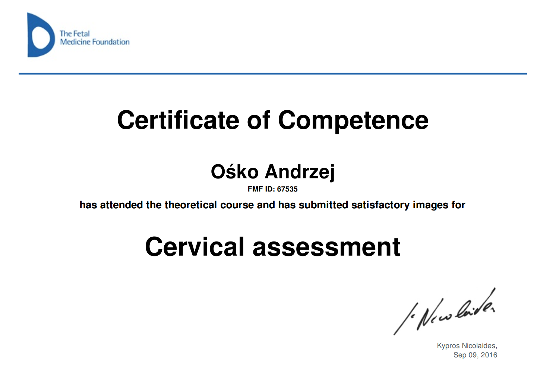This screenshot has width=556, height=392.
Task: Click the date "Sep 09, 2016"
Action: 475,355
